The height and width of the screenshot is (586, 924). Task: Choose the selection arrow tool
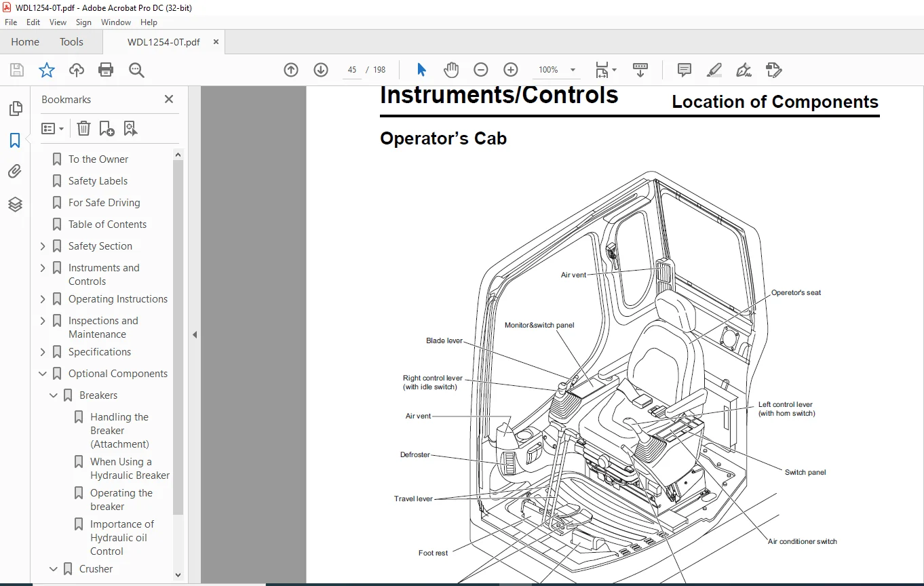tap(421, 70)
